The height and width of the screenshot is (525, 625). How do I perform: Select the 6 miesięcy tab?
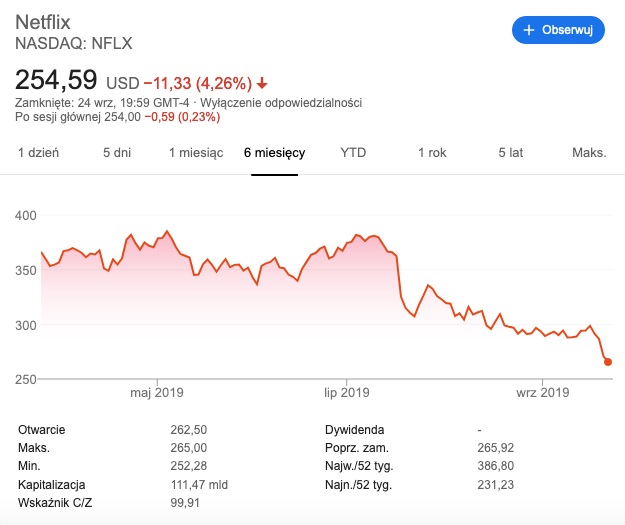274,153
